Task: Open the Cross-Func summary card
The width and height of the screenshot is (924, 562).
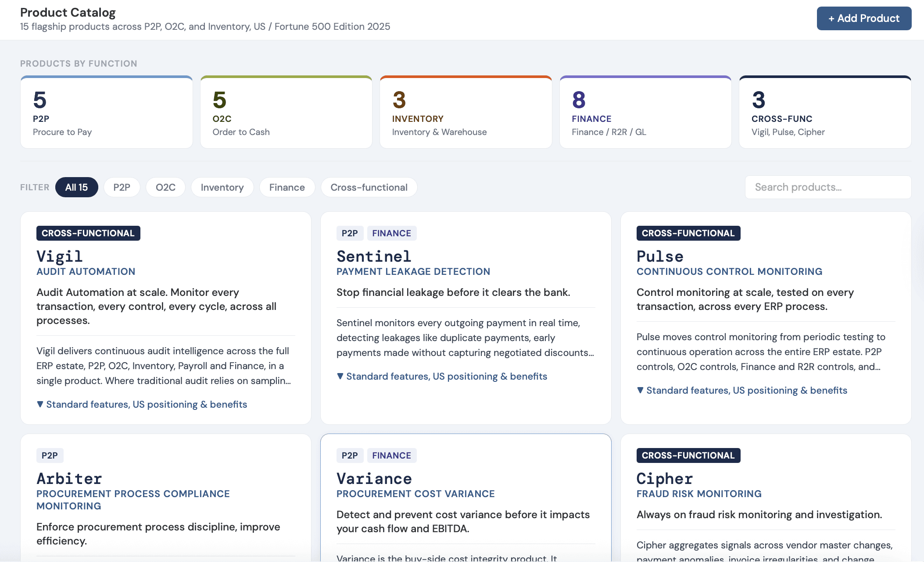Action: pyautogui.click(x=825, y=113)
